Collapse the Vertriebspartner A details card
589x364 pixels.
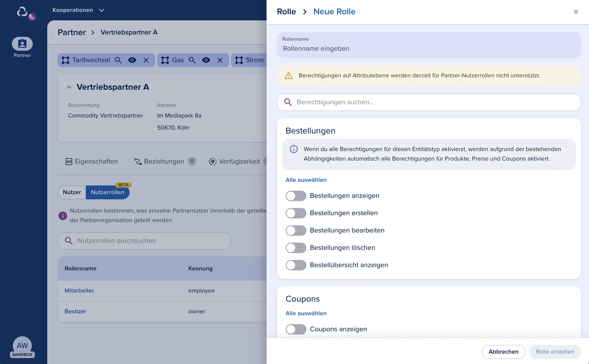(x=69, y=87)
